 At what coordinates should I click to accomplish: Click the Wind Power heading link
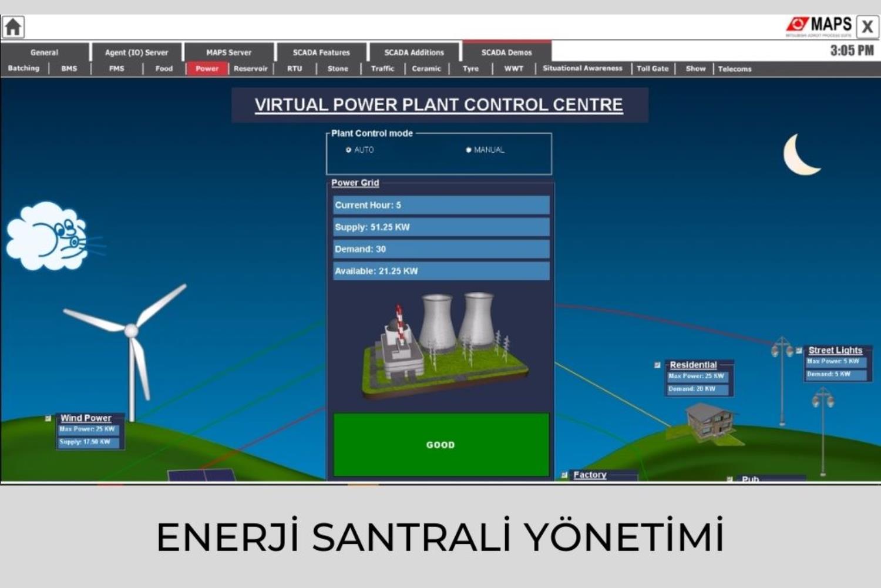tap(86, 418)
